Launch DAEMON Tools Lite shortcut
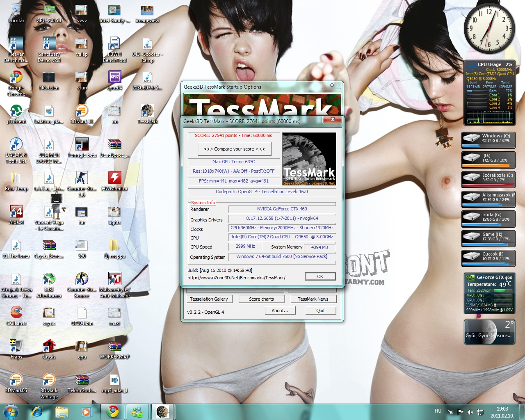Screen dimensions: 525x420 click(16, 151)
